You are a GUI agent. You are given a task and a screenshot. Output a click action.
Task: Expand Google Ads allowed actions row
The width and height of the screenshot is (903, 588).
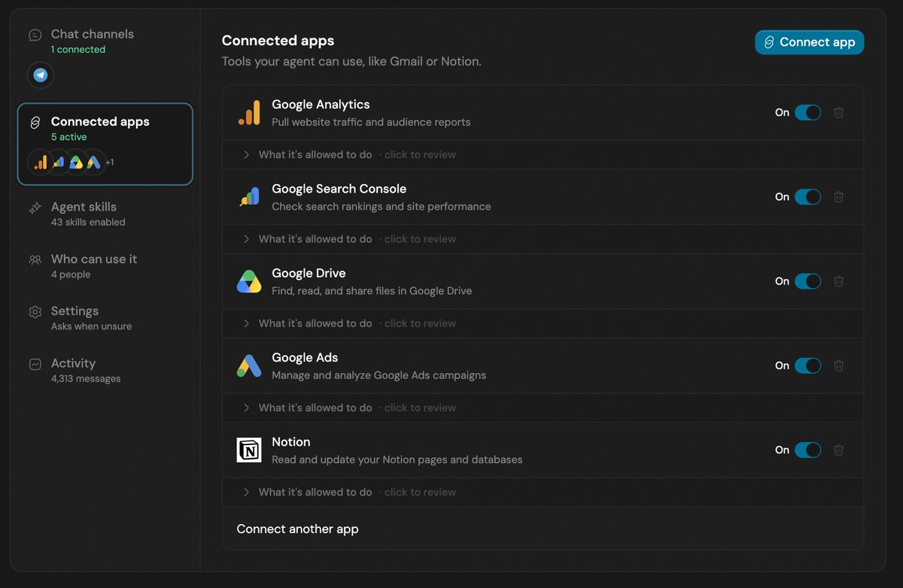(x=543, y=408)
